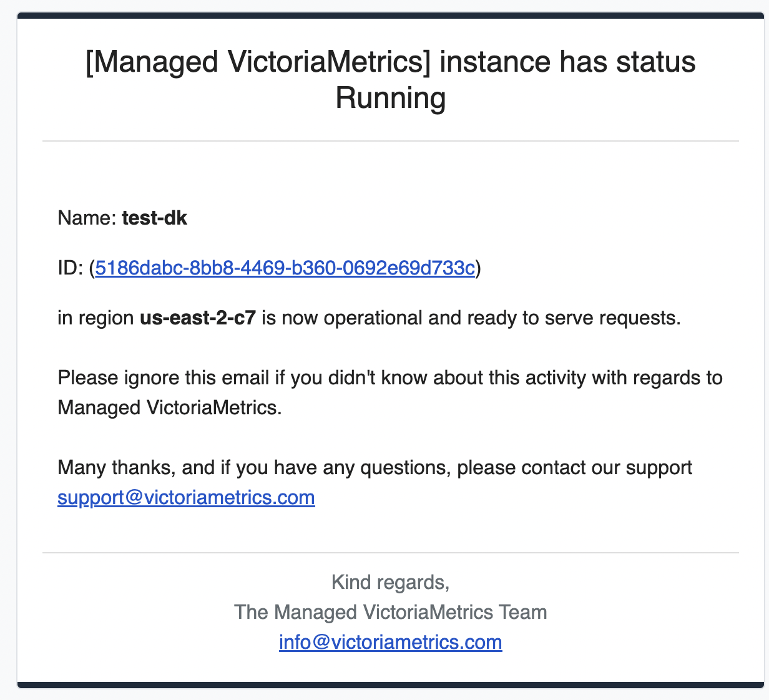
Task: Click the Name: label text
Action: coord(87,218)
